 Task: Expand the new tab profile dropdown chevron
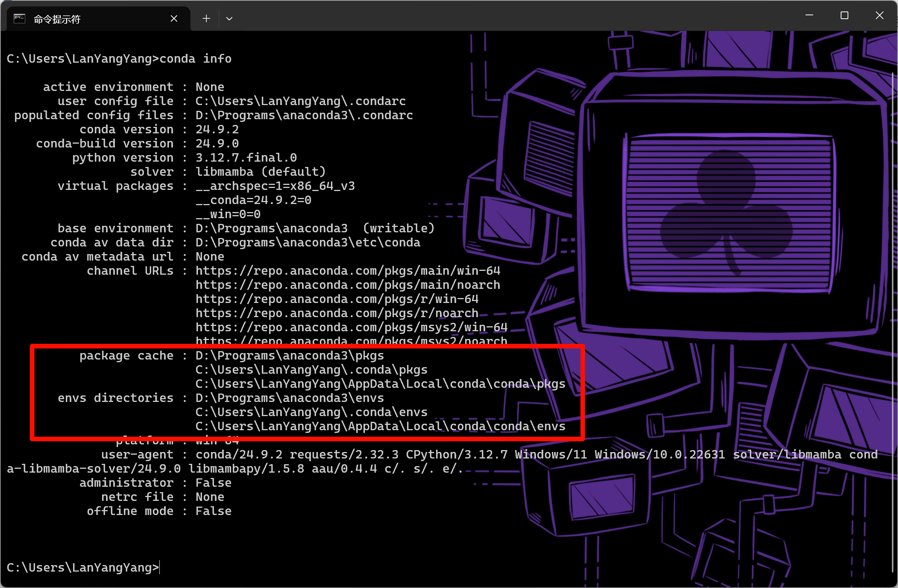pos(229,18)
